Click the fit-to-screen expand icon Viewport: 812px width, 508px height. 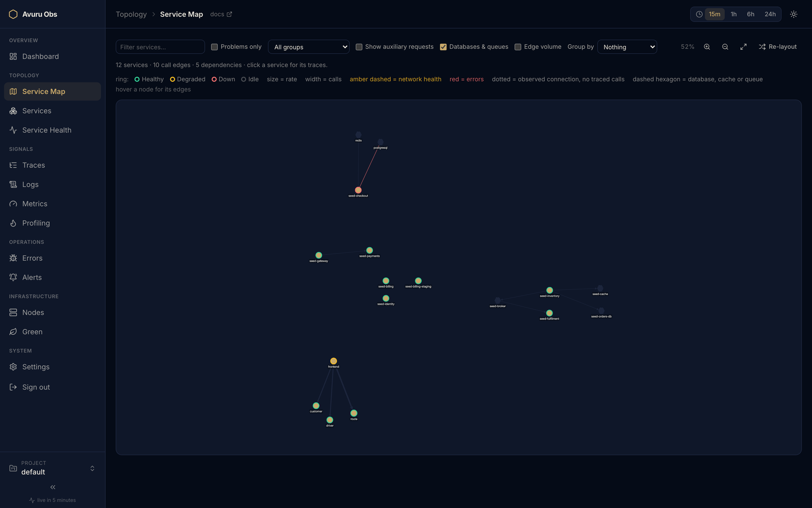pos(743,47)
